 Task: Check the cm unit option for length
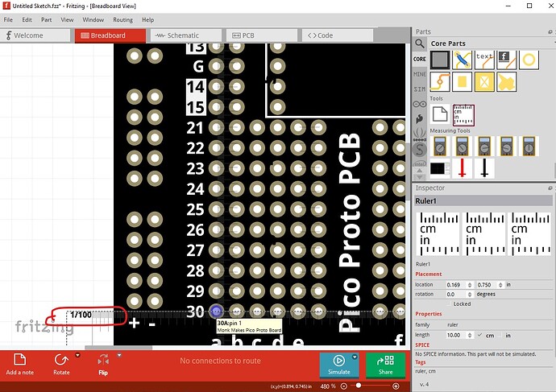pyautogui.click(x=479, y=335)
